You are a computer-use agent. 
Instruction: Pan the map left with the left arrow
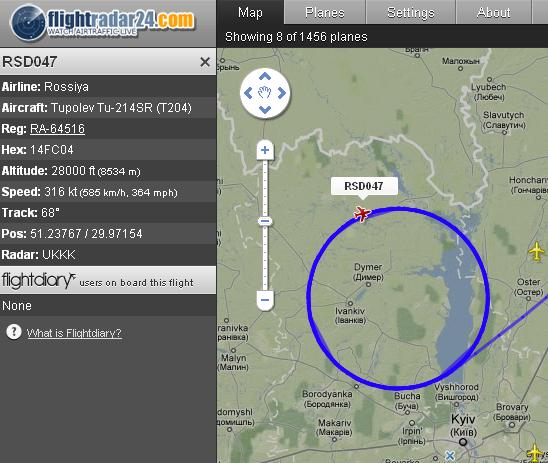pos(248,93)
